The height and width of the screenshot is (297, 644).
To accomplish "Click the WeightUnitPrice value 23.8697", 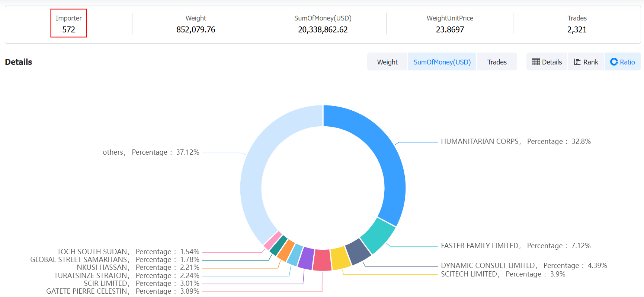I will pyautogui.click(x=450, y=30).
